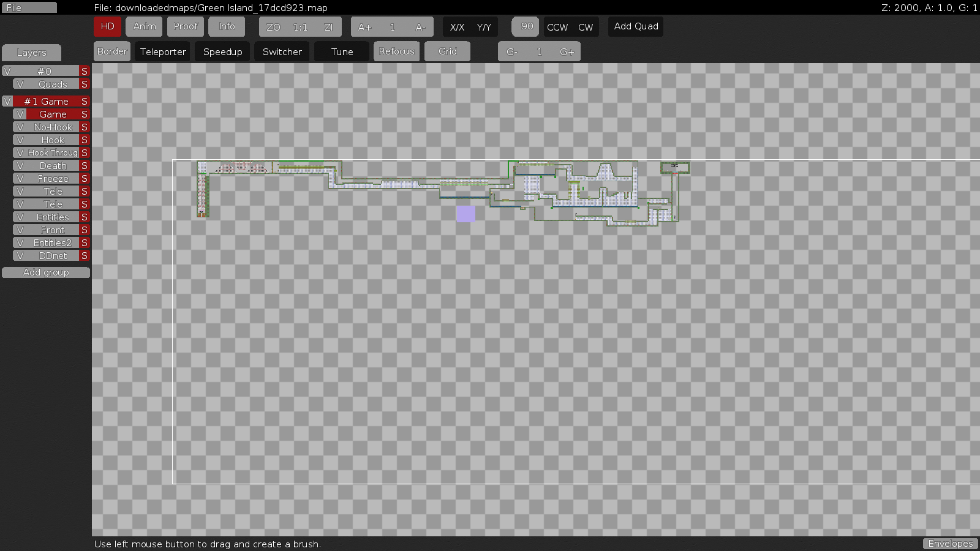Increase animation speed with A+
The image size is (980, 551).
pos(365,27)
